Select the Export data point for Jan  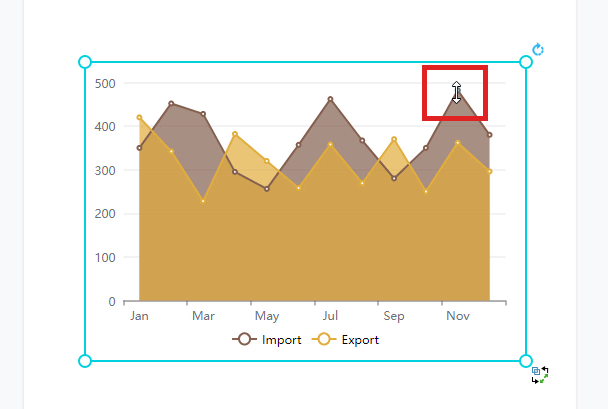139,117
